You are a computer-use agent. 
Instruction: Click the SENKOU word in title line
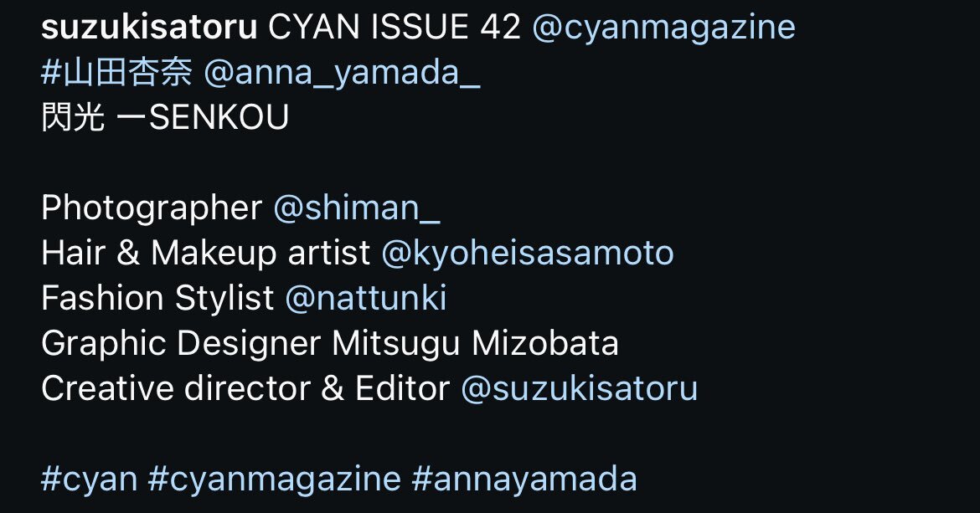219,117
